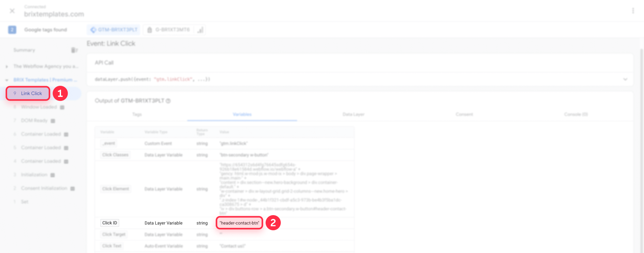Switch to the Data Layer tab
644x253 pixels.
point(354,114)
